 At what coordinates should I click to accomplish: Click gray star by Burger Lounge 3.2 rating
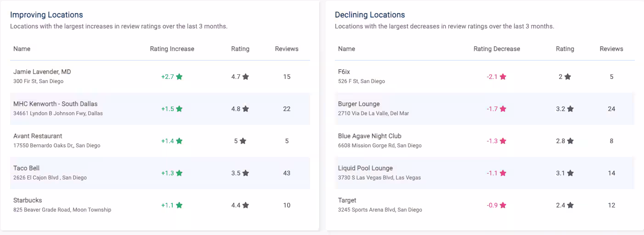click(570, 109)
